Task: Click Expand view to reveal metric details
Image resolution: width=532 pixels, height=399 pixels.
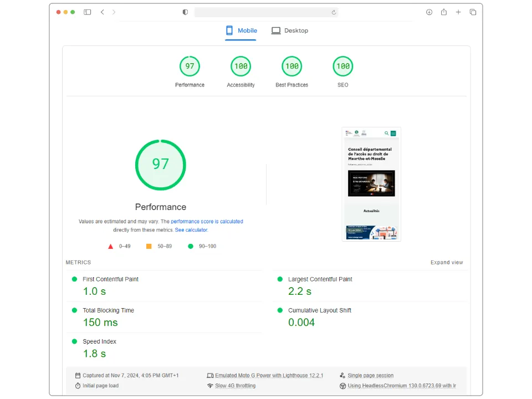Action: (x=447, y=262)
